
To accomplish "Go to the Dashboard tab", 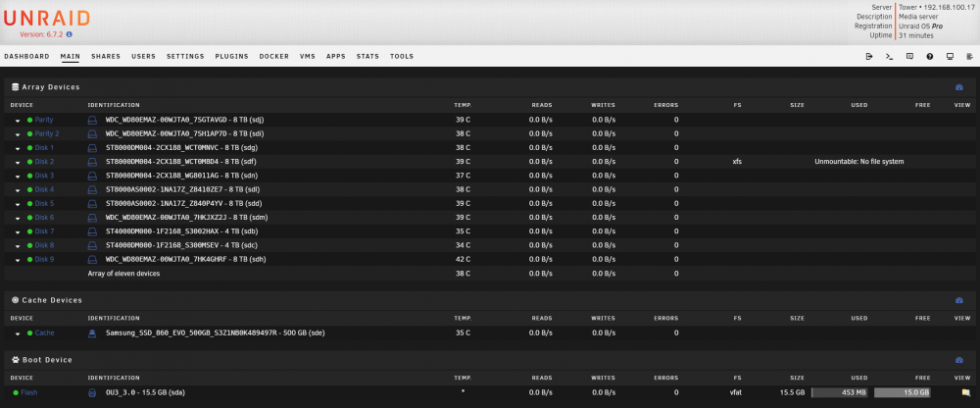I will (26, 56).
